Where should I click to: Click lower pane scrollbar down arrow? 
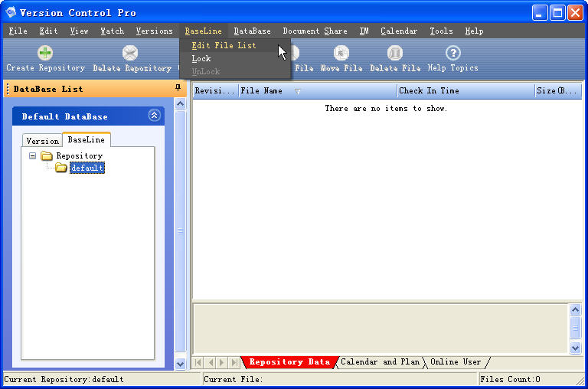point(575,348)
